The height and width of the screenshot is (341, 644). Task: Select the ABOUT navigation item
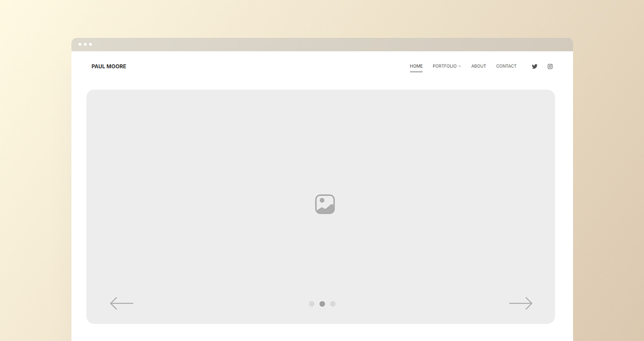(478, 66)
